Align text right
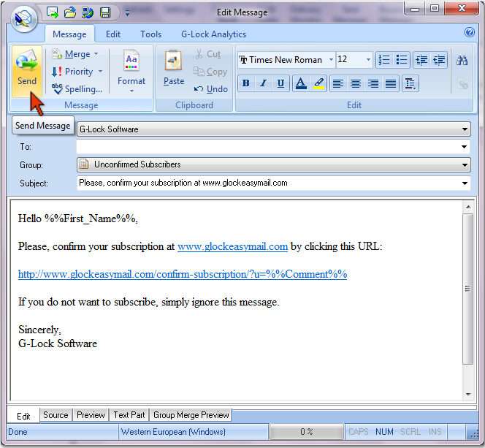The width and height of the screenshot is (485, 448). click(x=373, y=83)
